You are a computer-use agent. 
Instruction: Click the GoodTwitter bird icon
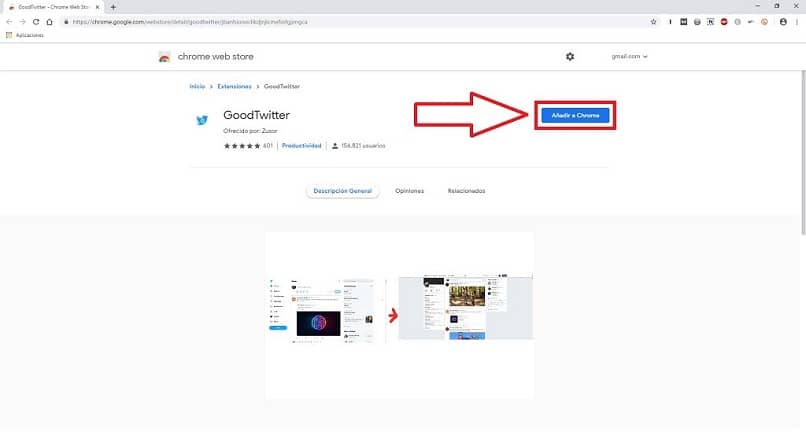click(202, 120)
